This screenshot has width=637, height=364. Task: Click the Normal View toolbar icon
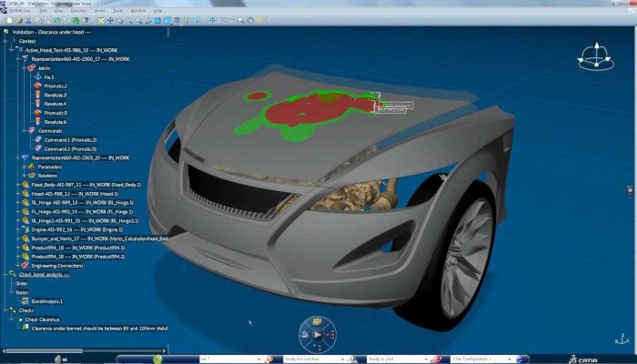click(x=148, y=20)
